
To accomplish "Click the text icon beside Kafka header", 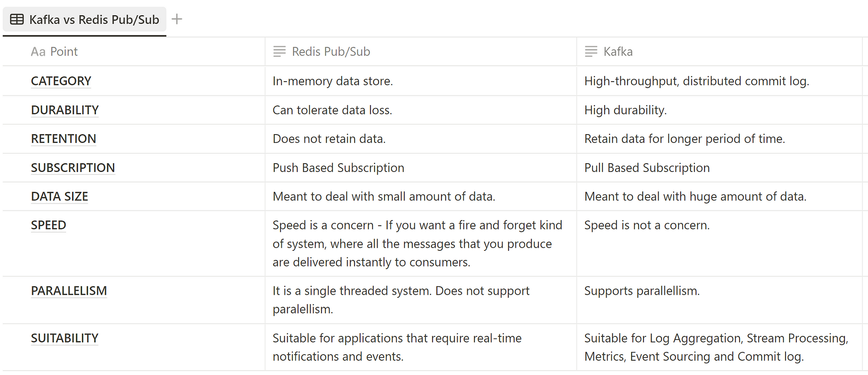I will (x=591, y=52).
